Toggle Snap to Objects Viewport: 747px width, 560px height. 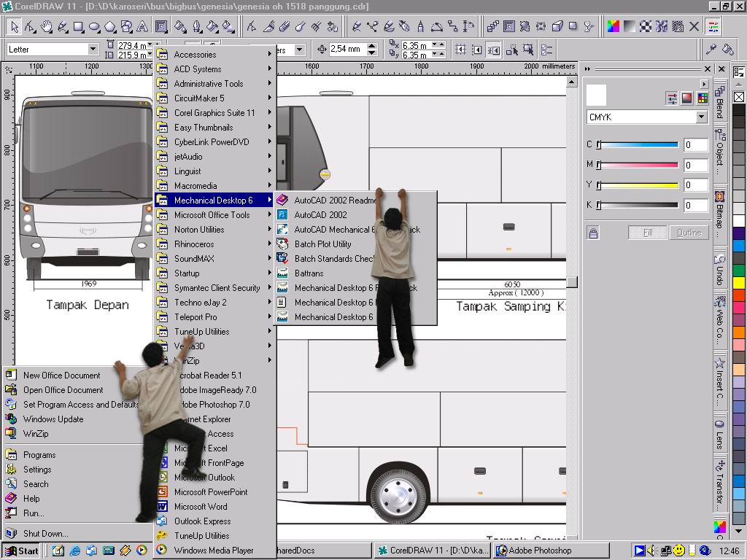[494, 50]
